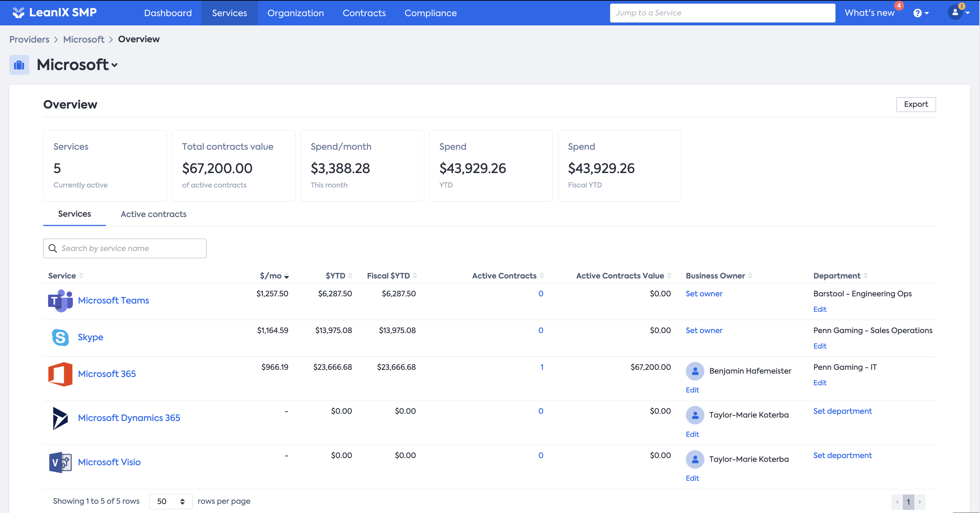The width and height of the screenshot is (980, 513).
Task: Click the Export button
Action: tap(915, 104)
